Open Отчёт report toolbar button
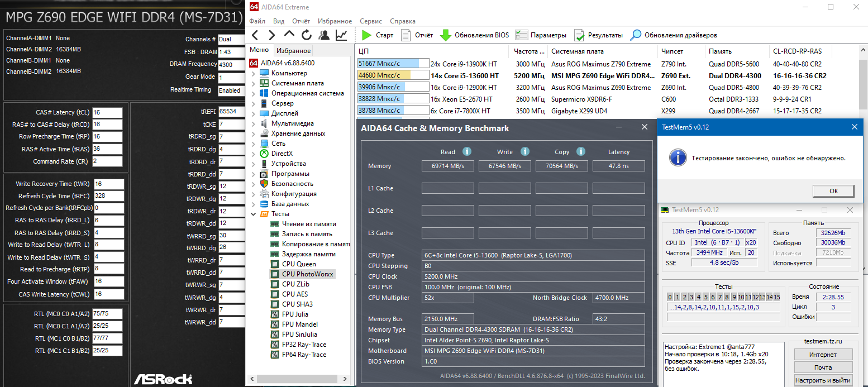868x387 pixels. coord(417,35)
